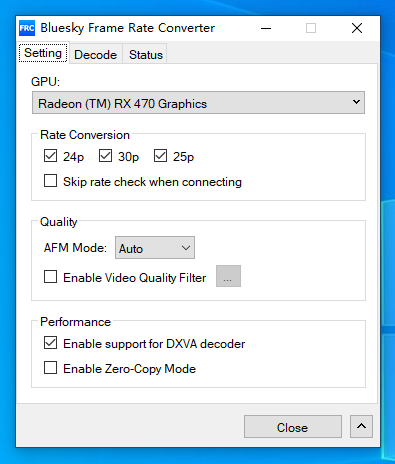Expand the AFM Mode dropdown
This screenshot has height=464, width=395.
tap(155, 248)
